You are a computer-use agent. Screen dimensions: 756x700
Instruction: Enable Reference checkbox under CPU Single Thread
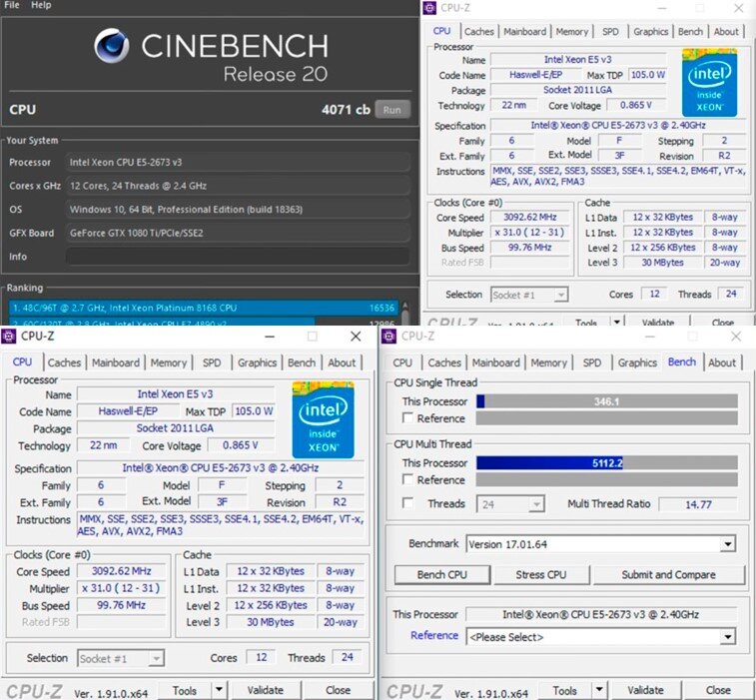pos(407,417)
